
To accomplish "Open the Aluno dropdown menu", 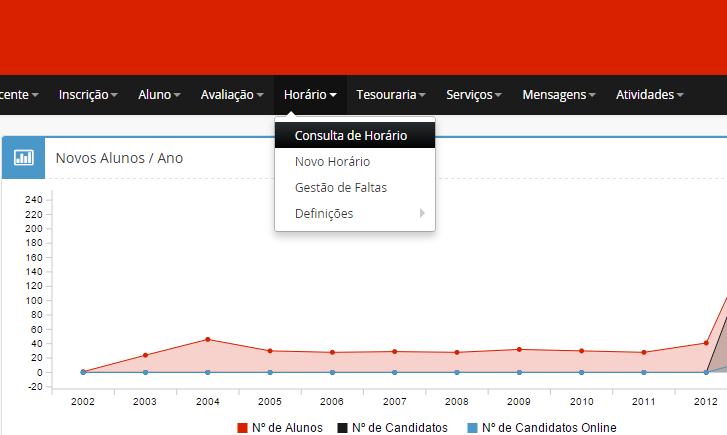I will pos(159,95).
